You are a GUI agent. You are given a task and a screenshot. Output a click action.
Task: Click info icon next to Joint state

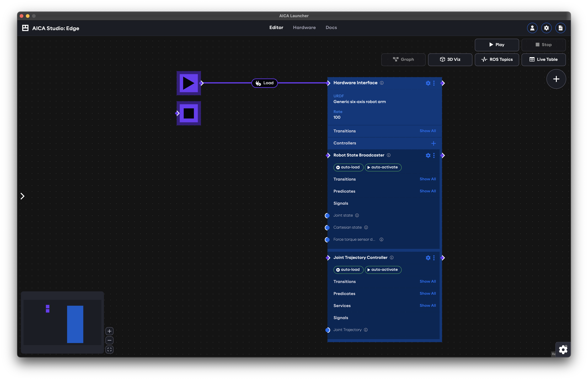click(357, 215)
